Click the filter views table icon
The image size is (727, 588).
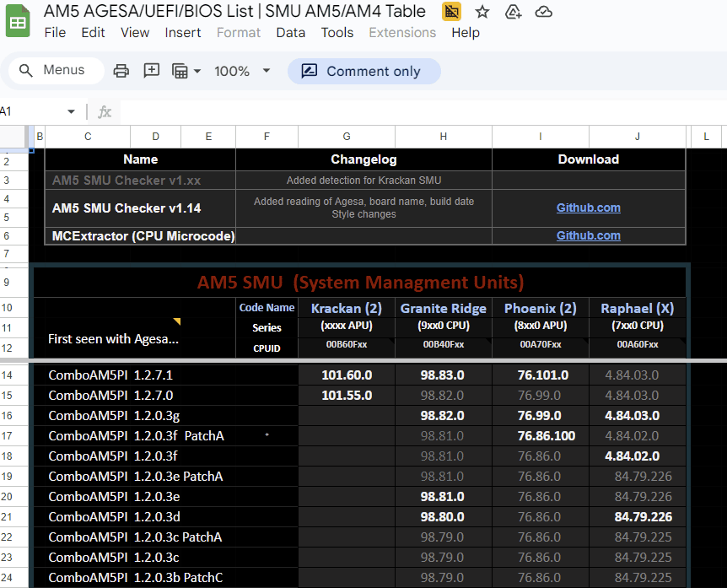click(x=180, y=71)
